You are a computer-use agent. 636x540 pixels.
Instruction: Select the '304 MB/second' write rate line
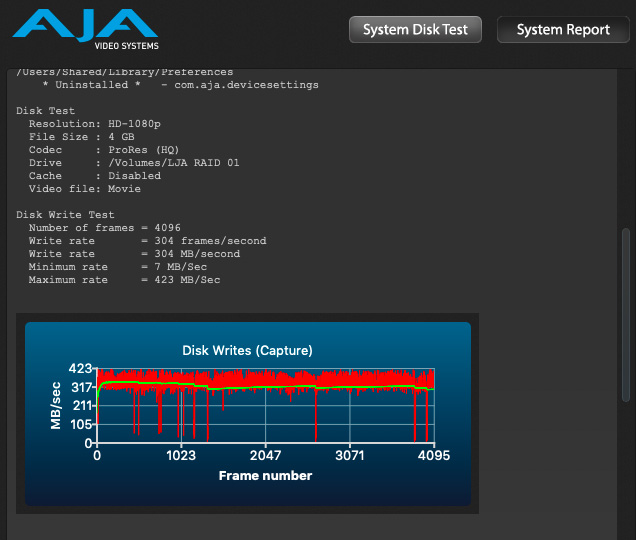134,254
